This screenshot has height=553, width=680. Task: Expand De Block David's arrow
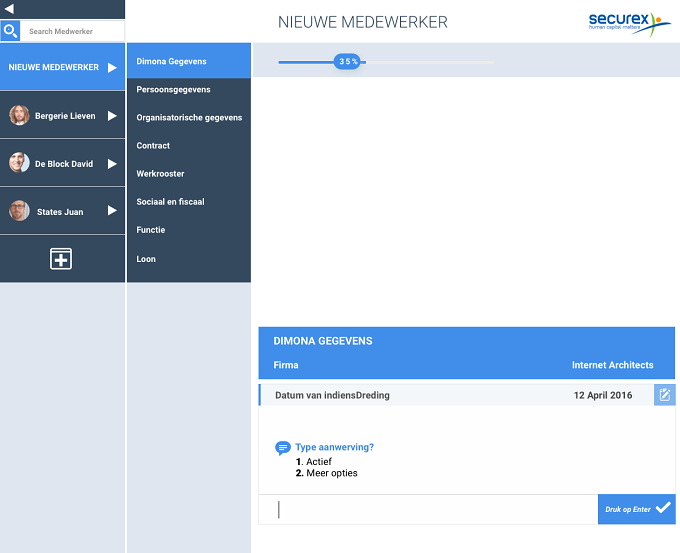coord(112,164)
